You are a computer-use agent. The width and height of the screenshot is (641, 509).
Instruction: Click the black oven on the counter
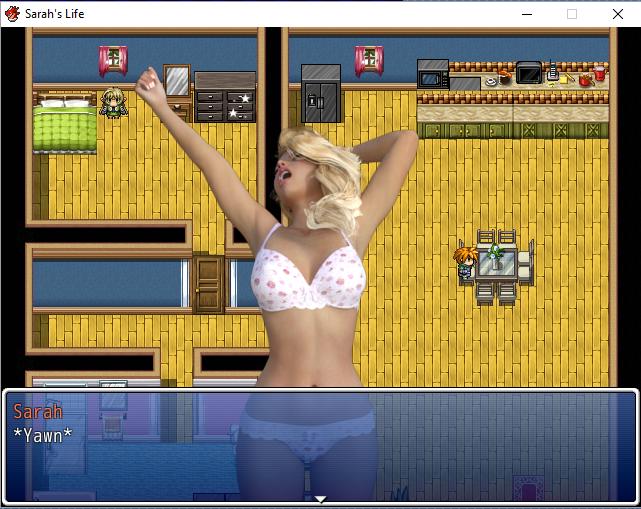(528, 73)
